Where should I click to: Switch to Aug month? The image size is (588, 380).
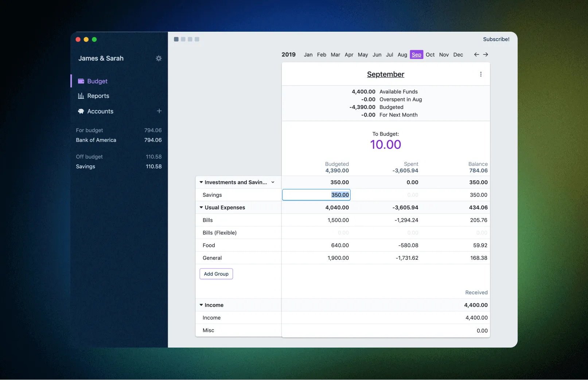(x=402, y=55)
